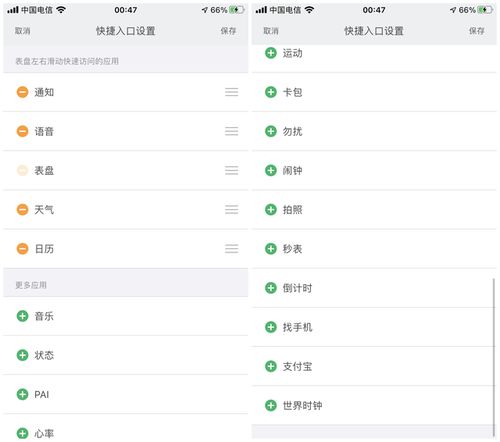Add 心率 using its plus icon

[x=22, y=433]
